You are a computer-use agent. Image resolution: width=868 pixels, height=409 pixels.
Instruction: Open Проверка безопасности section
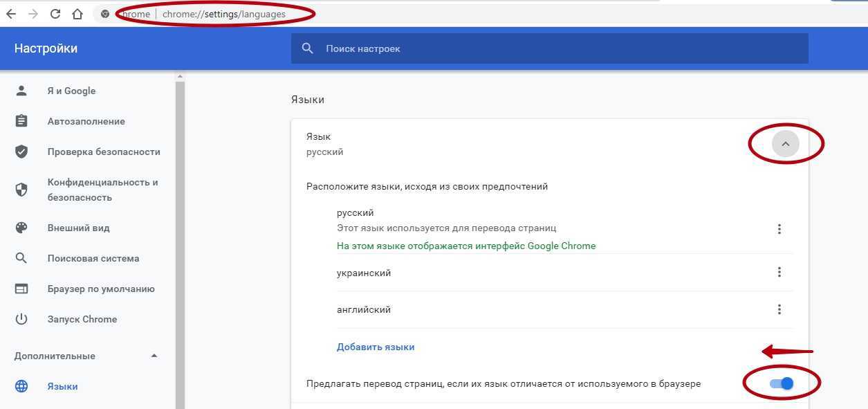(x=104, y=152)
